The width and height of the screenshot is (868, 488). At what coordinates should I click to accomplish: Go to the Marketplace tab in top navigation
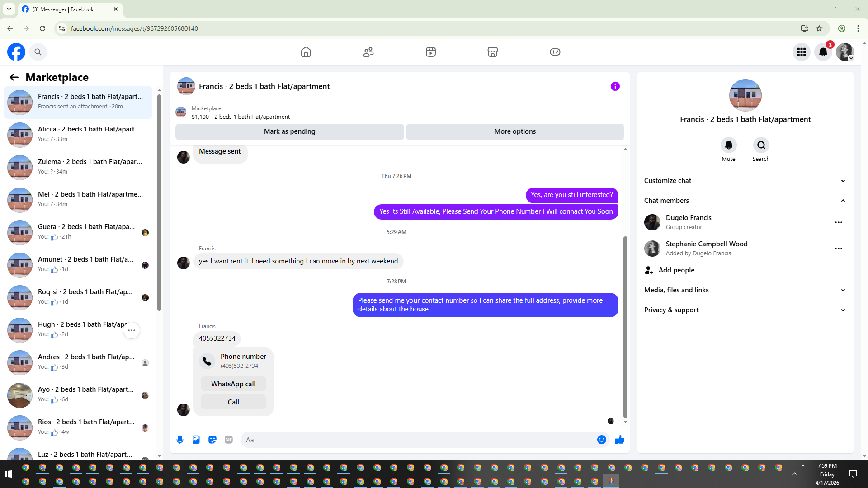[x=492, y=52]
